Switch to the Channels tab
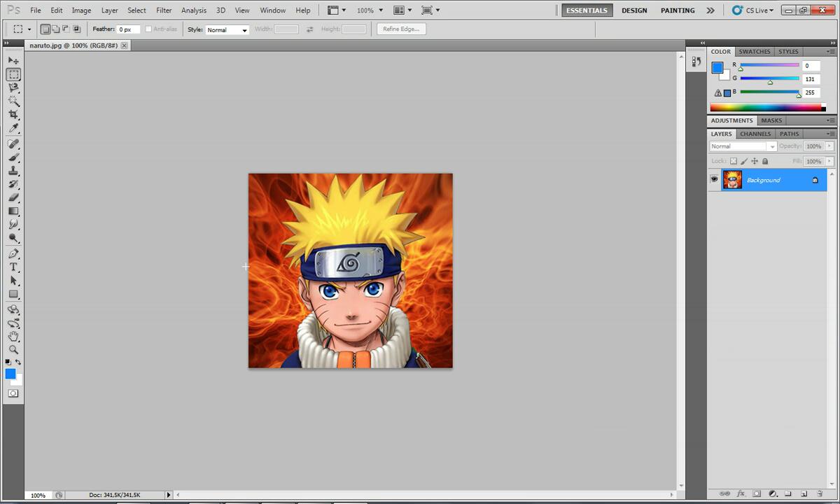The image size is (840, 504). coord(755,134)
